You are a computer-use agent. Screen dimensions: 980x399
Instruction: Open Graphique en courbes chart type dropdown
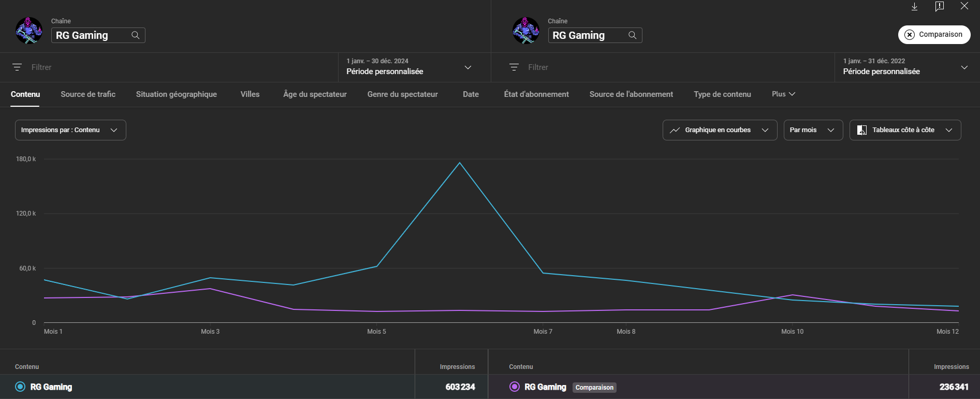(720, 130)
